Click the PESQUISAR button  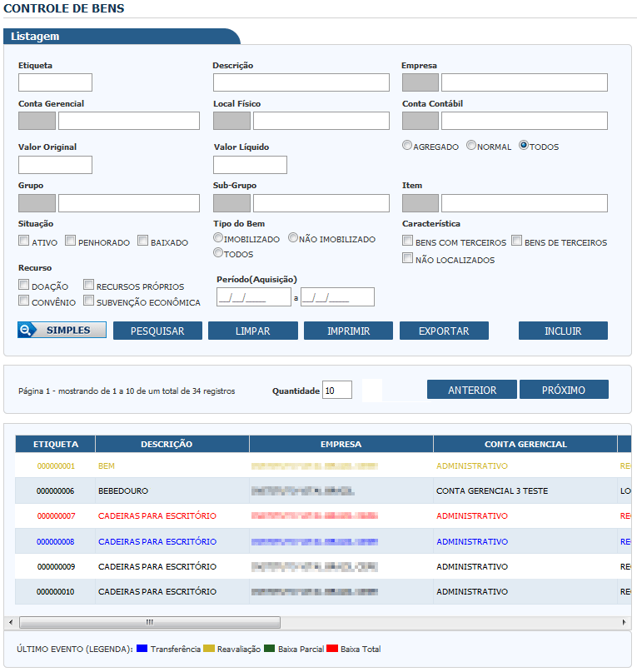(x=157, y=331)
